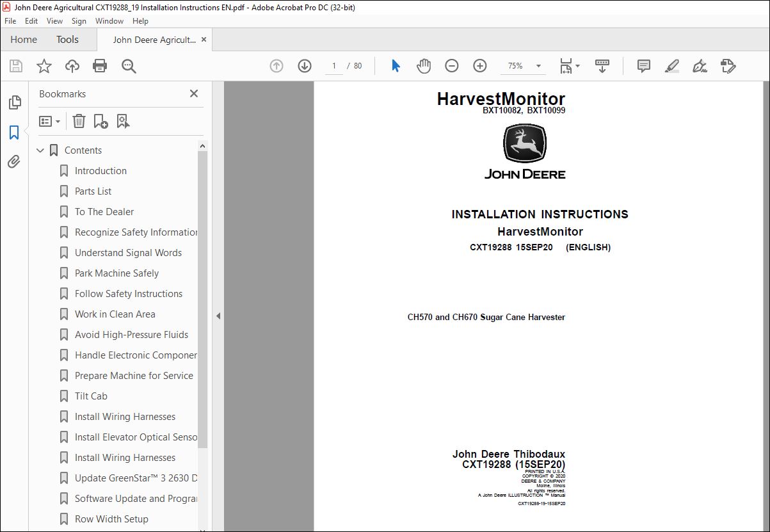Image resolution: width=770 pixels, height=532 pixels.
Task: Go to Software Update and Programming bookmark
Action: pos(136,499)
